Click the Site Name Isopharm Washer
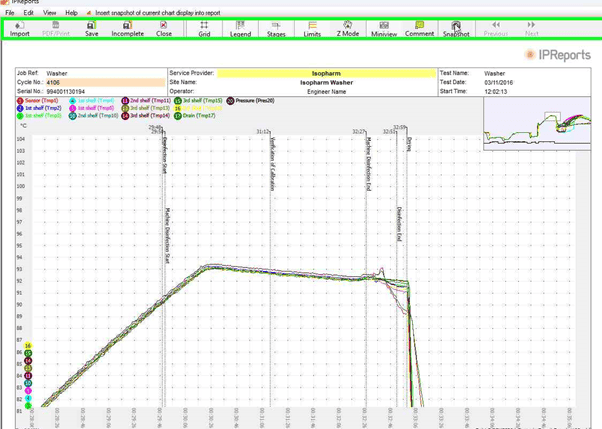 [326, 83]
